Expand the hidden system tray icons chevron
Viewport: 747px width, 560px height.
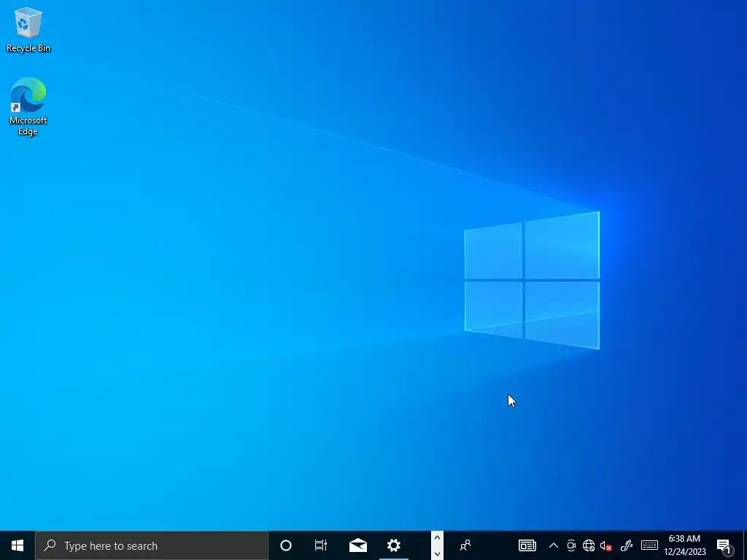click(x=553, y=545)
